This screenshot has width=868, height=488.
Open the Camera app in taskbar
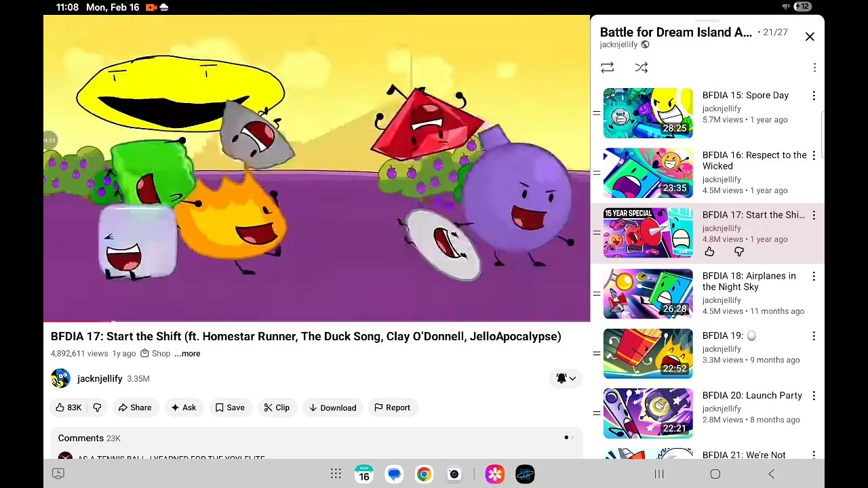point(454,474)
